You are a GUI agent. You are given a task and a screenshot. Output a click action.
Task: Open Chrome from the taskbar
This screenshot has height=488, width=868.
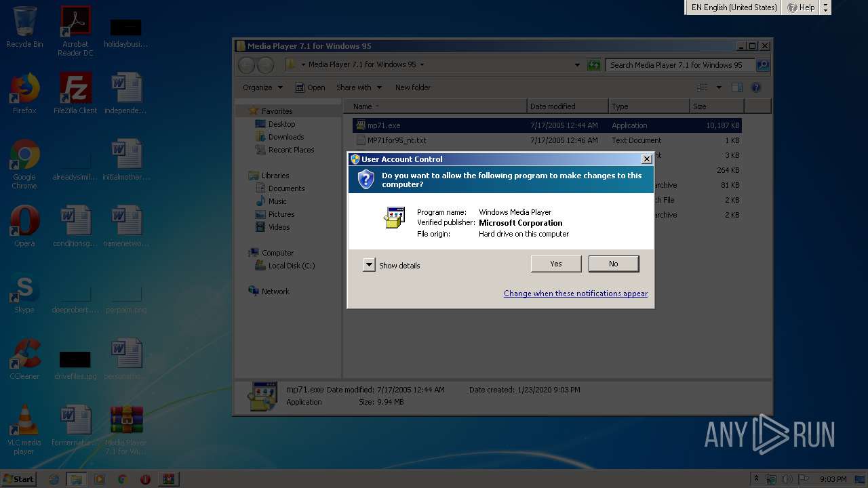coord(122,479)
